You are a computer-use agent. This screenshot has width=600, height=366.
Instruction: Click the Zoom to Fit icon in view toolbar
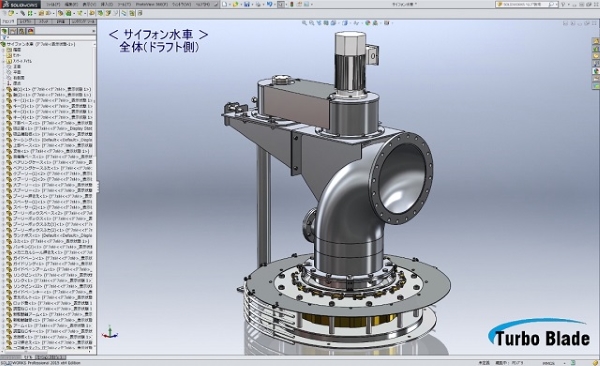[x=305, y=23]
